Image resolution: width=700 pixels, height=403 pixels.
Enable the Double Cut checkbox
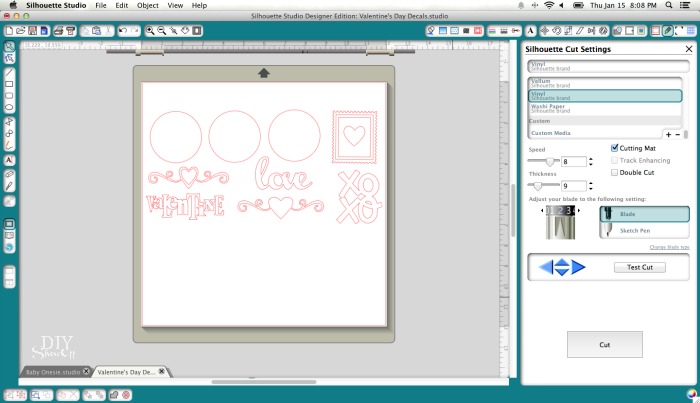(x=614, y=172)
